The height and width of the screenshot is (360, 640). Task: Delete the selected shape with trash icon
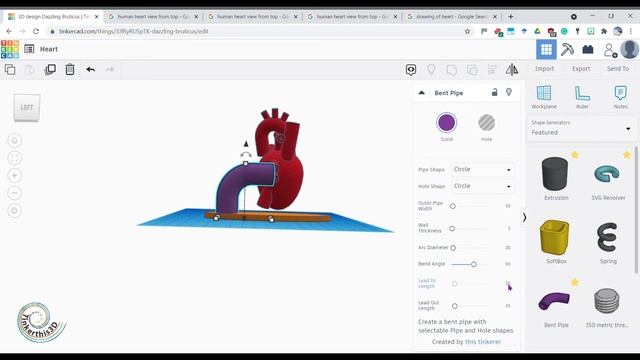tap(70, 69)
